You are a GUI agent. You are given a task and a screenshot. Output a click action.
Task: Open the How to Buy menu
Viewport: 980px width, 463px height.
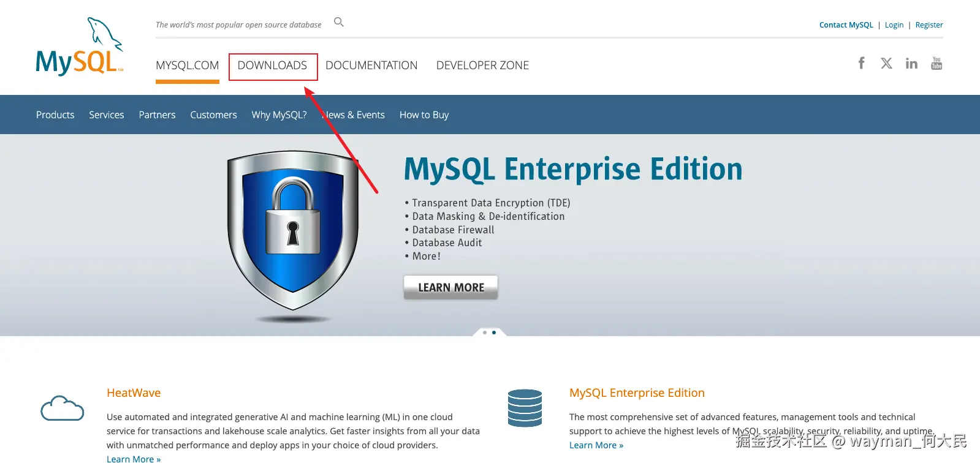424,115
